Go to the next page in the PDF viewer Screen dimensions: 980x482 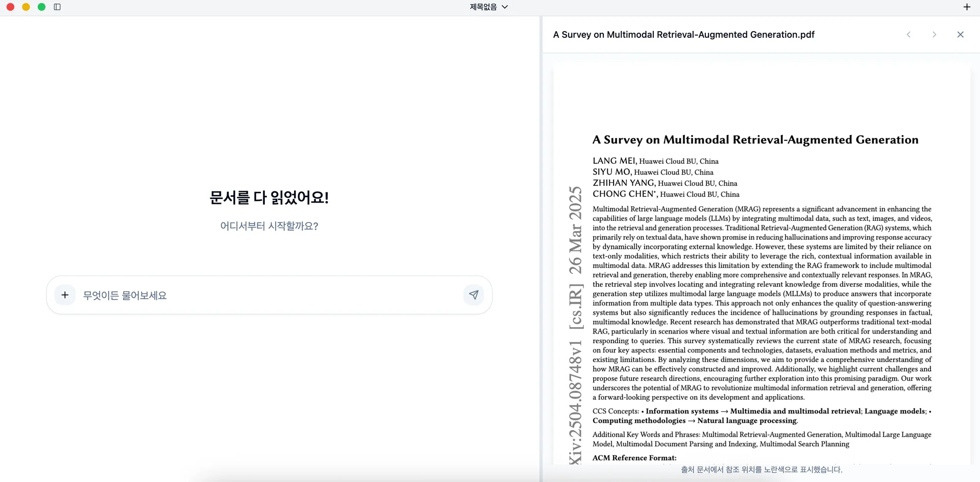coord(934,35)
